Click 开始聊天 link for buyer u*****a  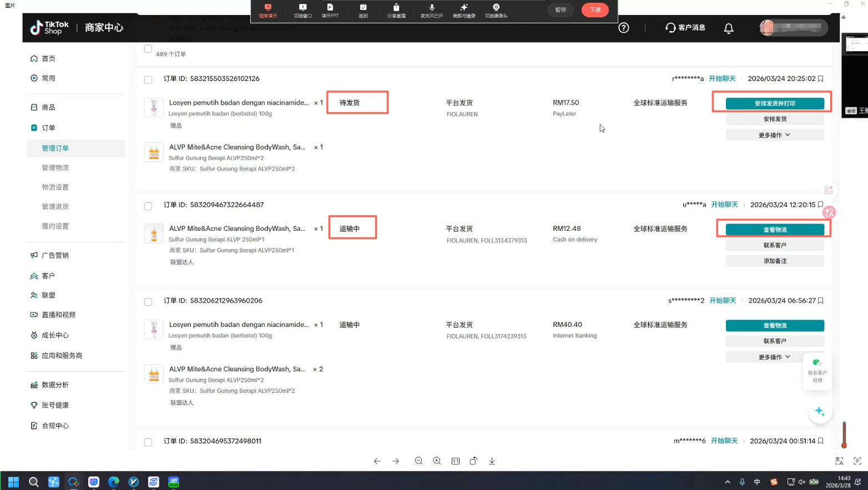[724, 205]
